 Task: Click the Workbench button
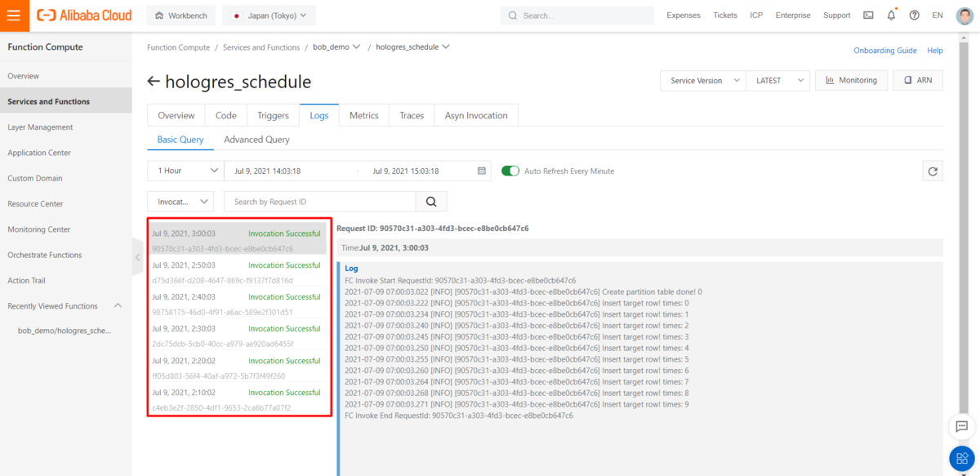tap(181, 15)
